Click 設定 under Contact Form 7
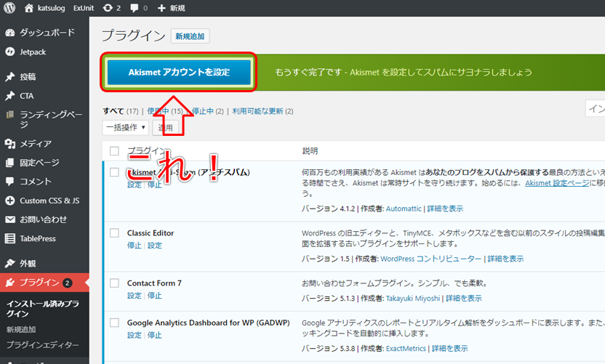605x364 pixels. [x=135, y=296]
